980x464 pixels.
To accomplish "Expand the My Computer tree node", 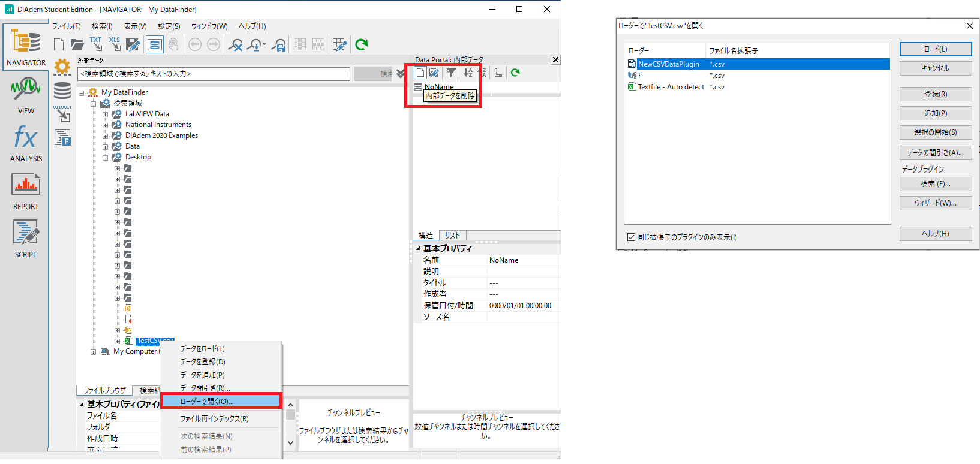I will tap(94, 352).
